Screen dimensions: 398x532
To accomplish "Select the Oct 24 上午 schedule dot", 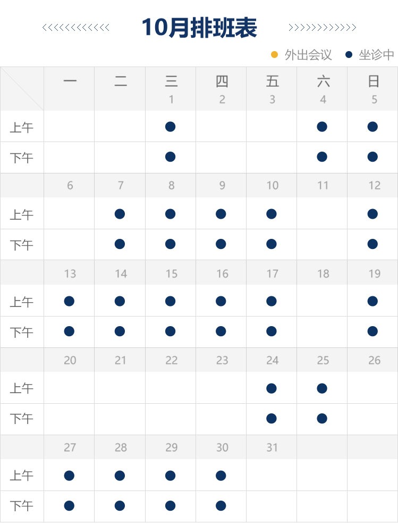I will 272,388.
